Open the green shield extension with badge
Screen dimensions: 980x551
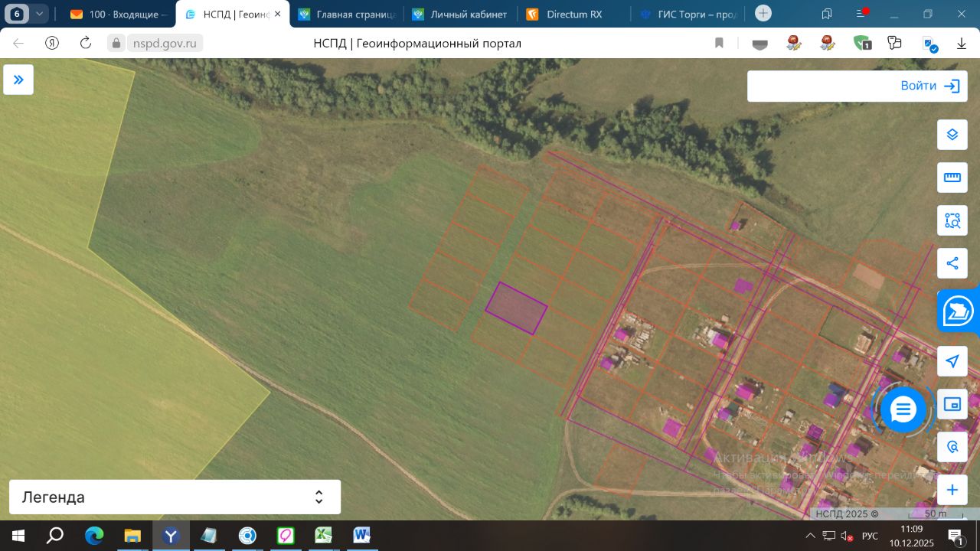coord(861,44)
